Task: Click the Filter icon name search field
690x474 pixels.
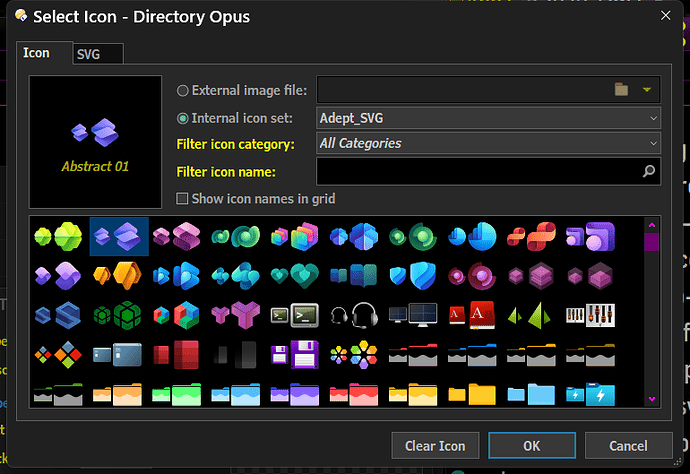Action: pos(488,171)
